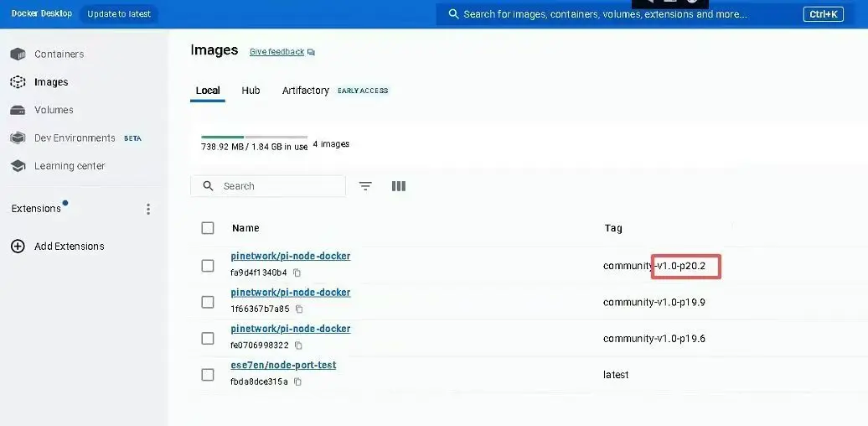Copy image ID fa9d4f1340b4
Screen dimensions: 868x426
click(x=297, y=273)
